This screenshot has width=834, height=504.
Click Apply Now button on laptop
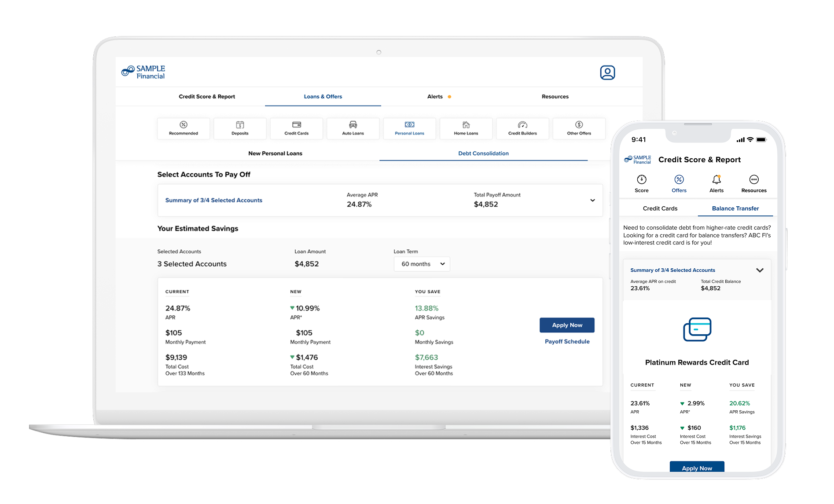(x=567, y=325)
